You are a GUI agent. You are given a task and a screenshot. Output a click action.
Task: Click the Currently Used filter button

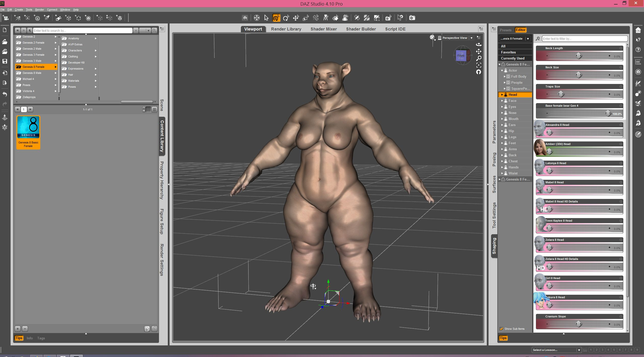point(512,58)
